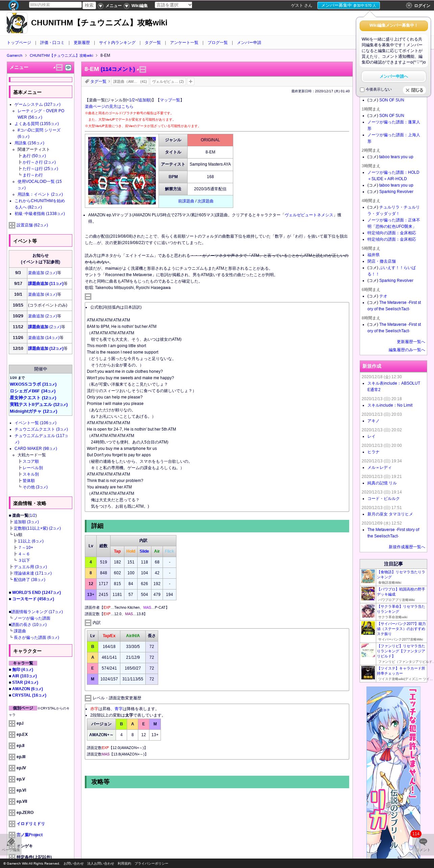434x868 pixels.
Task: Open 利用規約 footer link
Action: pos(124,864)
